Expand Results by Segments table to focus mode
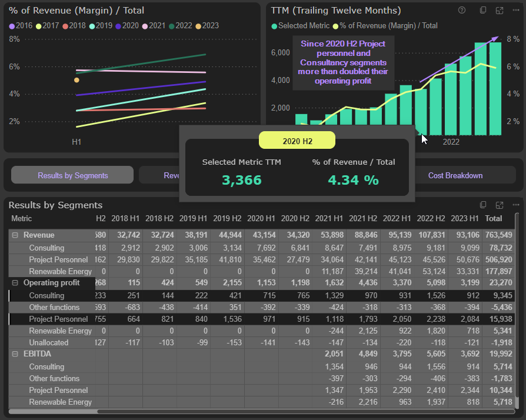The width and height of the screenshot is (526, 420). click(x=500, y=205)
